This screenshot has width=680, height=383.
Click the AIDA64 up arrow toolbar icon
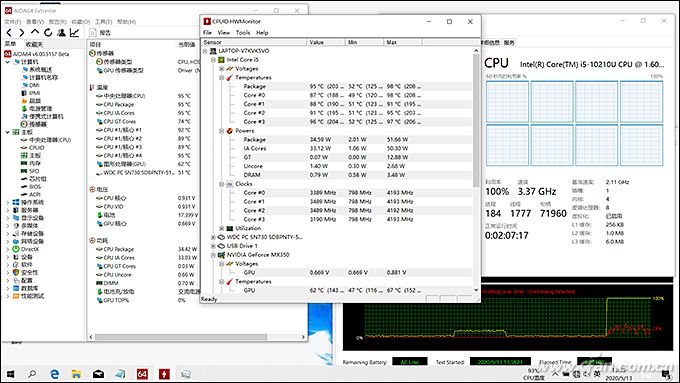coord(35,32)
